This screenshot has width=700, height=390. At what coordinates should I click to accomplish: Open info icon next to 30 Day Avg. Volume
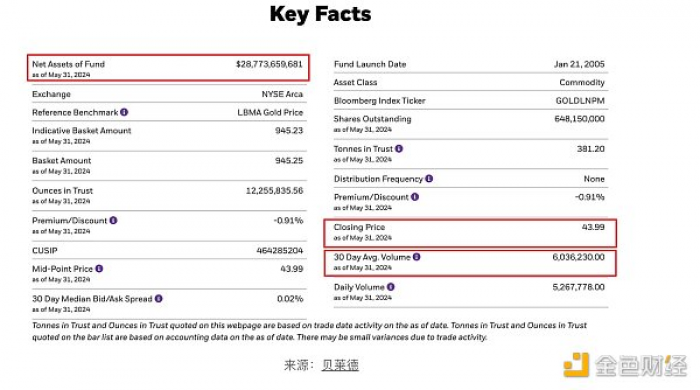tap(417, 257)
